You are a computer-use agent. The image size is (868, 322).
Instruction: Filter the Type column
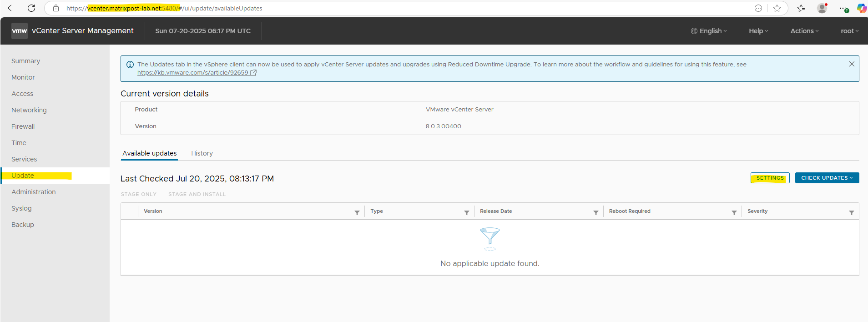pyautogui.click(x=467, y=212)
